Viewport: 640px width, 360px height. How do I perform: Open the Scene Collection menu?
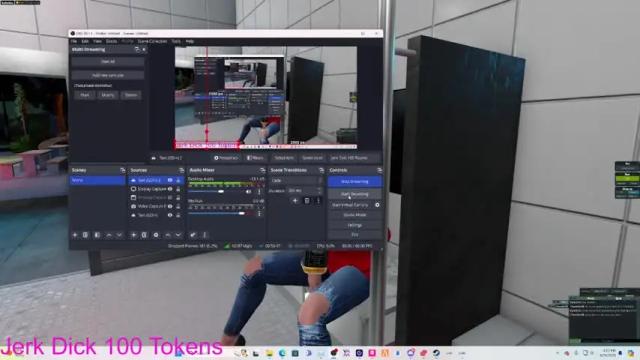pos(152,41)
